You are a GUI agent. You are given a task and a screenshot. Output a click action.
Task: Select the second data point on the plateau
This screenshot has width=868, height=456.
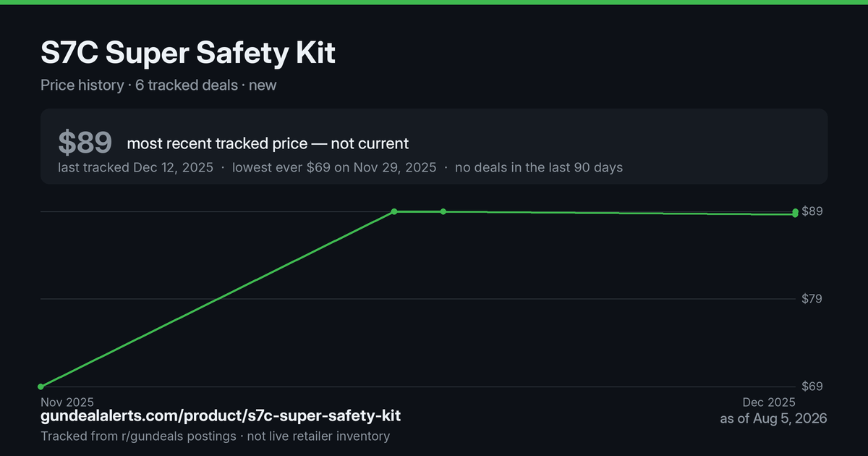pos(443,211)
